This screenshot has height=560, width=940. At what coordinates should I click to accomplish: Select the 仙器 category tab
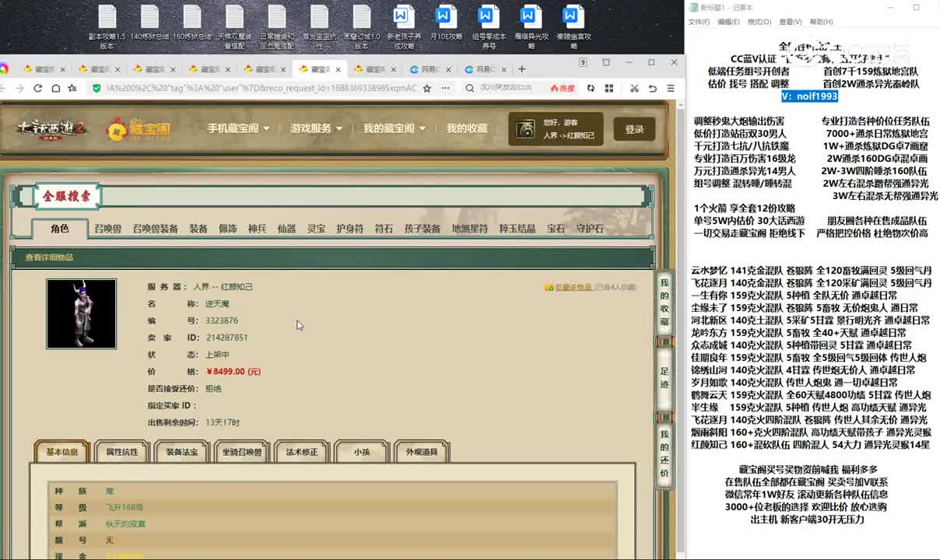(287, 229)
